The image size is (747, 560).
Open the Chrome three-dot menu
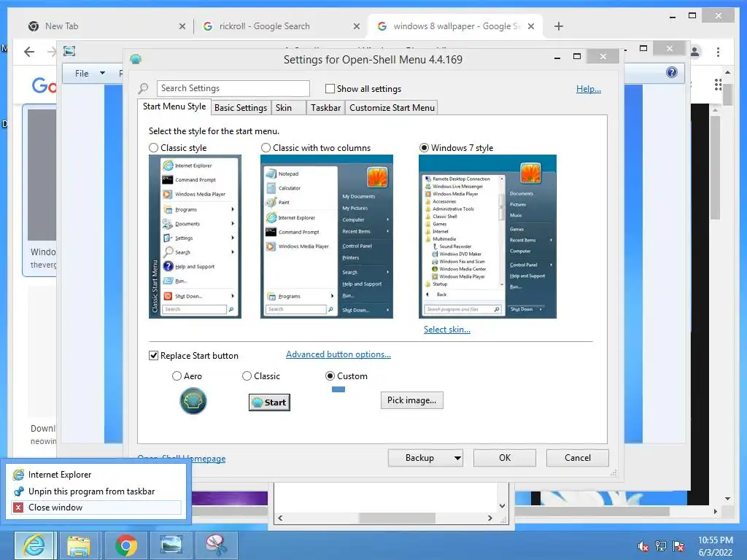pyautogui.click(x=718, y=52)
